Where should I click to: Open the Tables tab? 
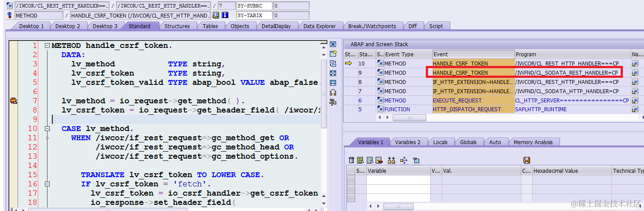(x=210, y=26)
